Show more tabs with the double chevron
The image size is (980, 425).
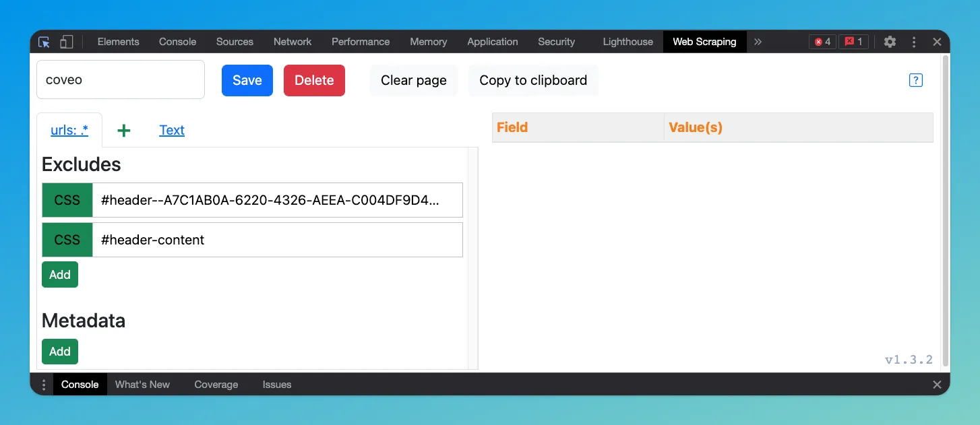pyautogui.click(x=758, y=42)
